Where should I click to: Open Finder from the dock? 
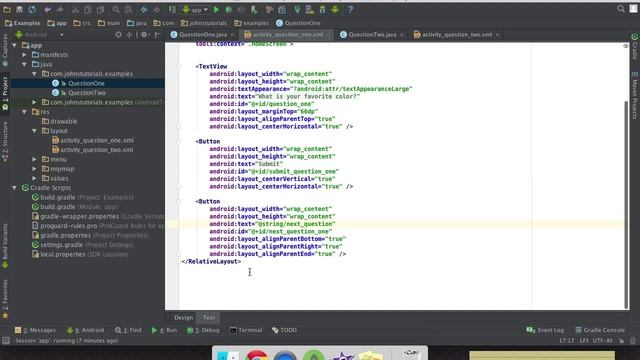pyautogui.click(x=228, y=355)
